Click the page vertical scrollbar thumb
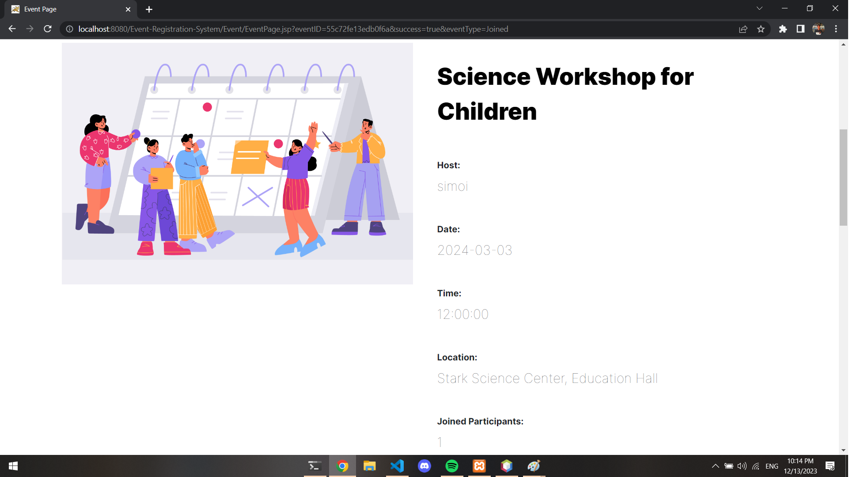Viewport: 868px width, 477px height. click(843, 177)
